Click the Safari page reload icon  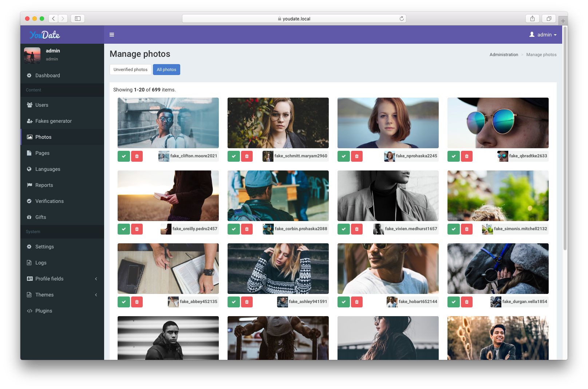tap(402, 19)
